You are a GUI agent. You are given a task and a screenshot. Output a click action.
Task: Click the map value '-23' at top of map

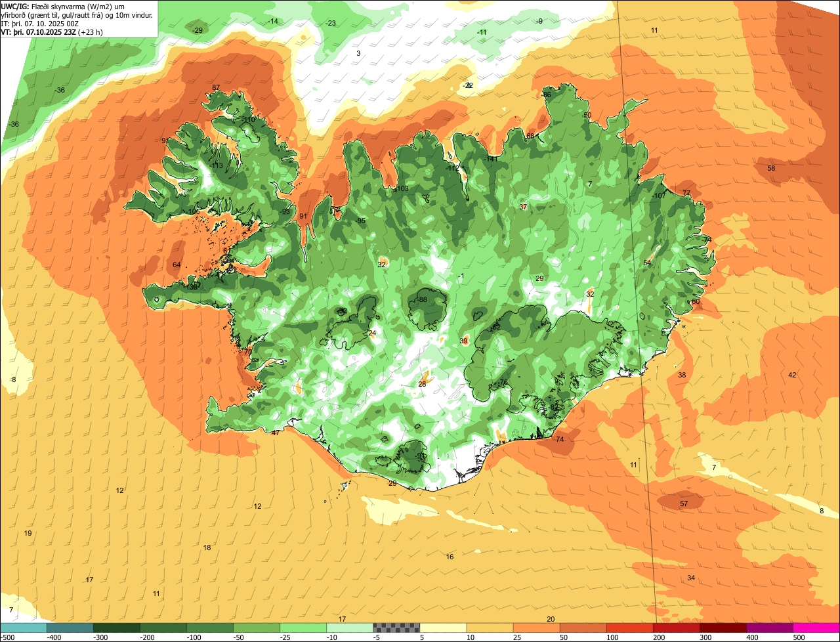[330, 23]
